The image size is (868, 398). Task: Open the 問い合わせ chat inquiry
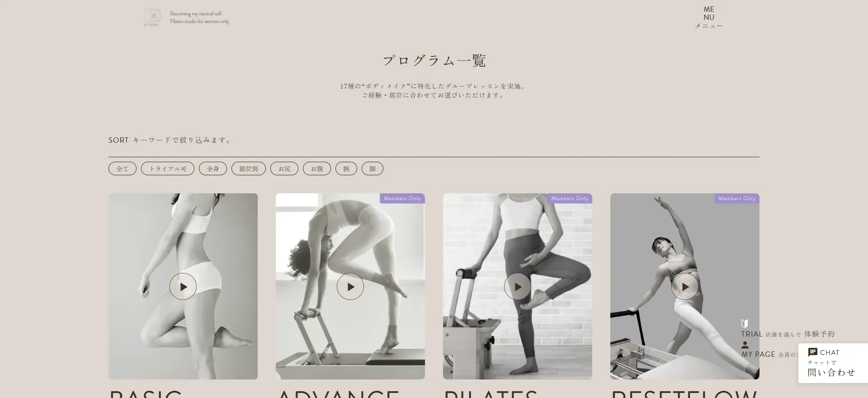[x=831, y=372]
